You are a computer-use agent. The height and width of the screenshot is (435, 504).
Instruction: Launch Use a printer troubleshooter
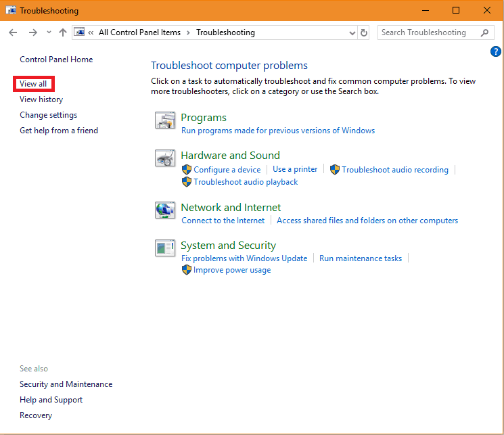295,169
